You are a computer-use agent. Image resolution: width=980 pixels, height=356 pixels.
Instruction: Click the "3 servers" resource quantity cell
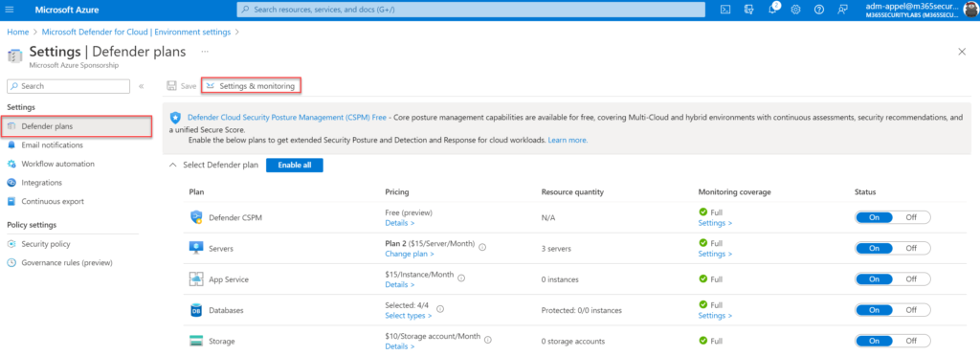pyautogui.click(x=556, y=249)
